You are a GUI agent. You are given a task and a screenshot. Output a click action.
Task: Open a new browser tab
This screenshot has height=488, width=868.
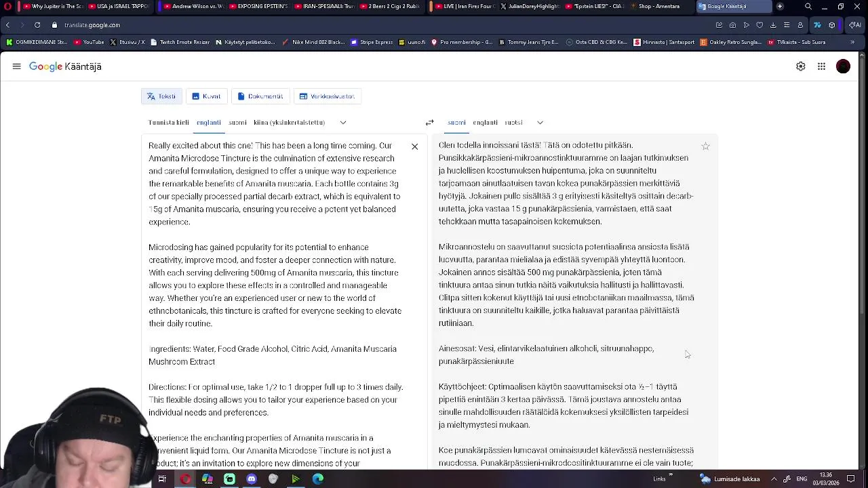click(x=780, y=6)
